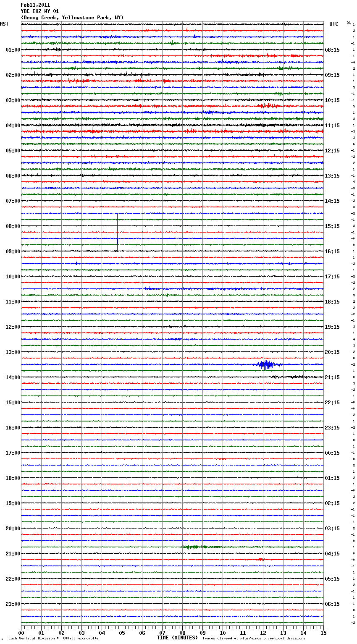Click the 01:15 UTC time label
Viewport: 357px width, 644px height.
[332, 478]
